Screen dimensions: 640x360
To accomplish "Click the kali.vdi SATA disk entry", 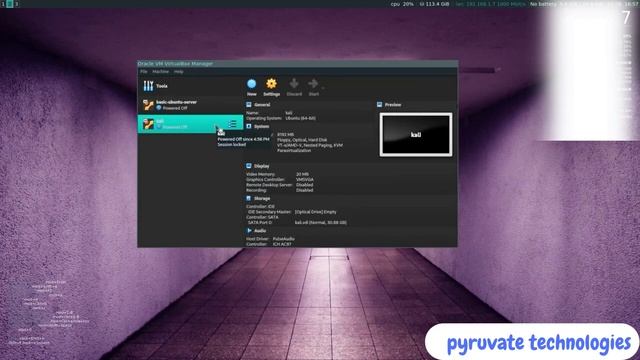I will click(321, 222).
